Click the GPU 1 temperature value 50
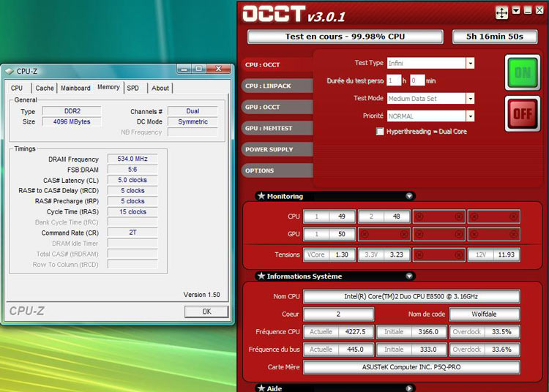Image resolution: width=549 pixels, height=392 pixels. click(342, 234)
